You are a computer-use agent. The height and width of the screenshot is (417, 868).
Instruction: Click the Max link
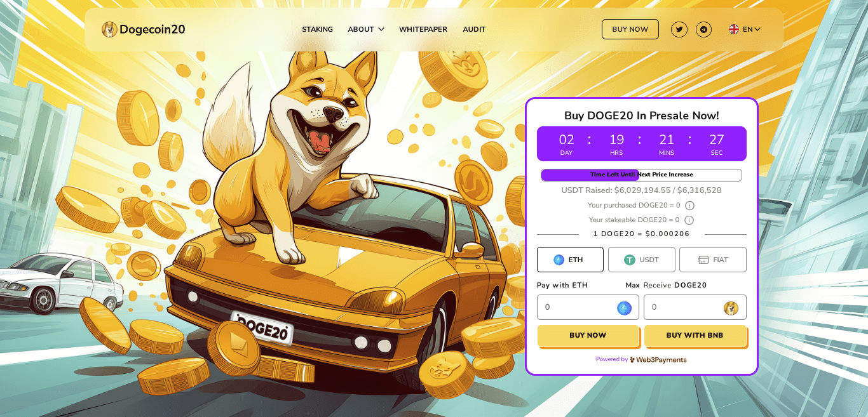[632, 285]
